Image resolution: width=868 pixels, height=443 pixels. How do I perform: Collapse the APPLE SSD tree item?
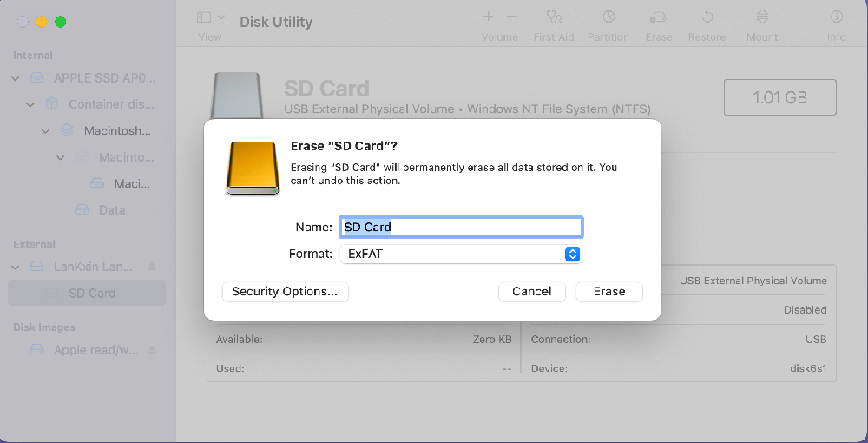(16, 78)
